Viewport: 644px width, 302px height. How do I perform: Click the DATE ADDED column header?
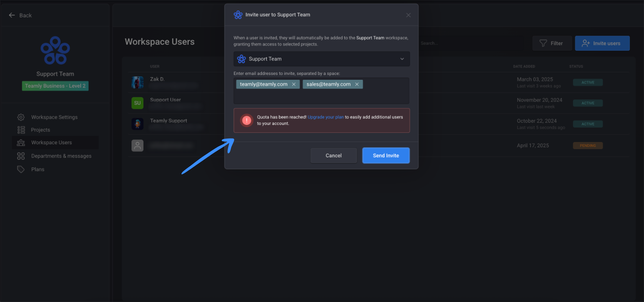pyautogui.click(x=524, y=67)
